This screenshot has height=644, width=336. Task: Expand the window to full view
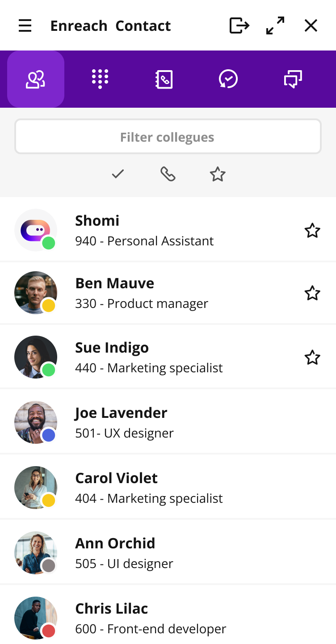tap(275, 25)
